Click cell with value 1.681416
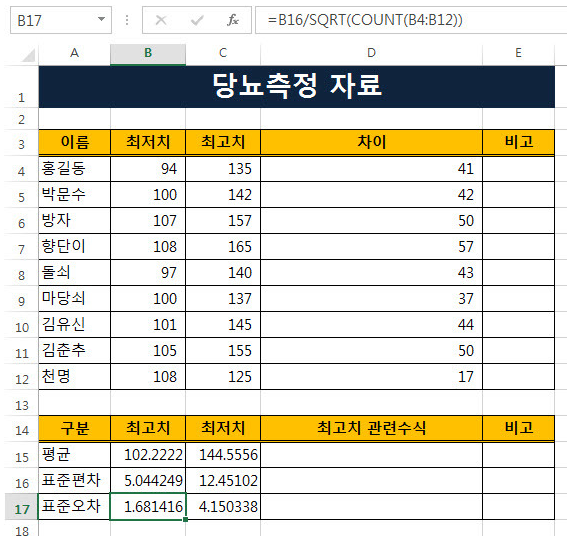The width and height of the screenshot is (567, 541). (148, 507)
